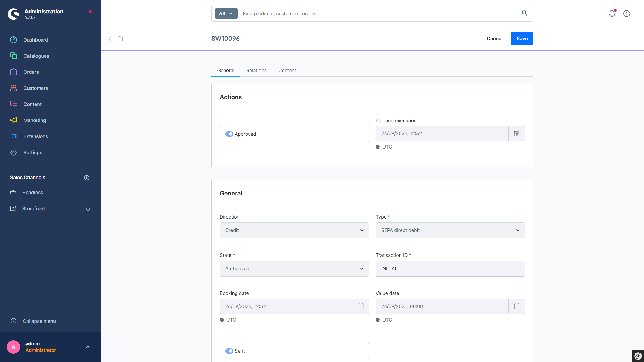
Task: Click the Symfony profiler icon
Action: pyautogui.click(x=638, y=356)
